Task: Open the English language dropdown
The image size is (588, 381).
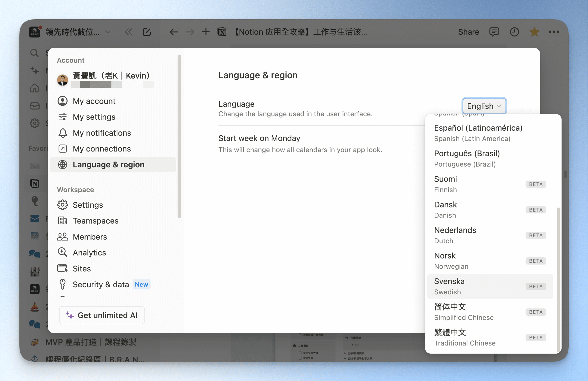Action: click(x=484, y=106)
